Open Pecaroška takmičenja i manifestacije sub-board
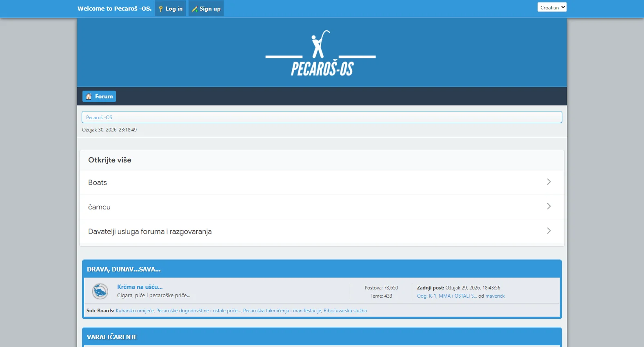 point(282,311)
